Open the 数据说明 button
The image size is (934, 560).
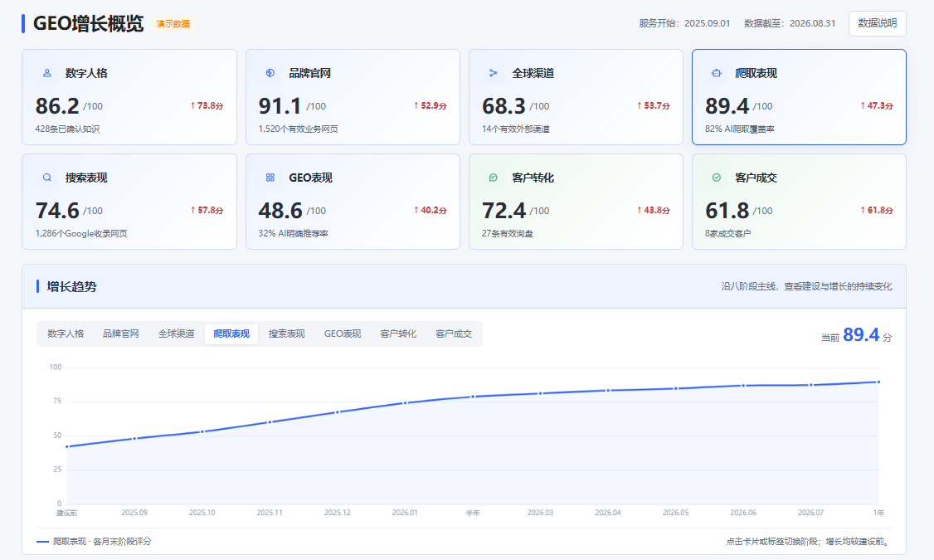tap(878, 23)
